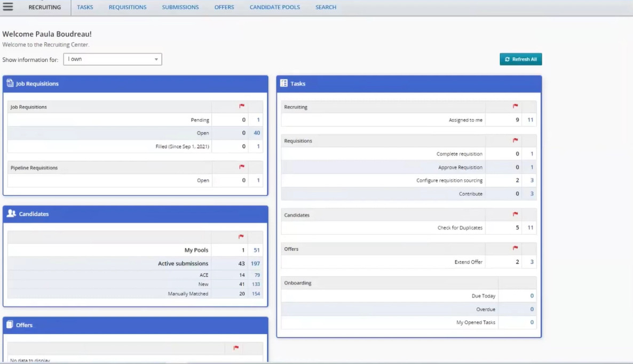Open the hamburger navigation menu

(x=8, y=7)
